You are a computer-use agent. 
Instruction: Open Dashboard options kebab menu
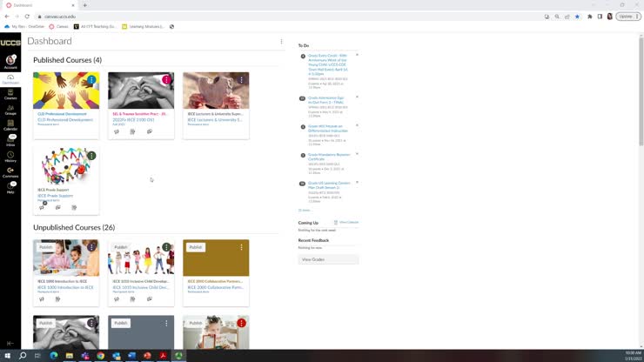pyautogui.click(x=281, y=42)
